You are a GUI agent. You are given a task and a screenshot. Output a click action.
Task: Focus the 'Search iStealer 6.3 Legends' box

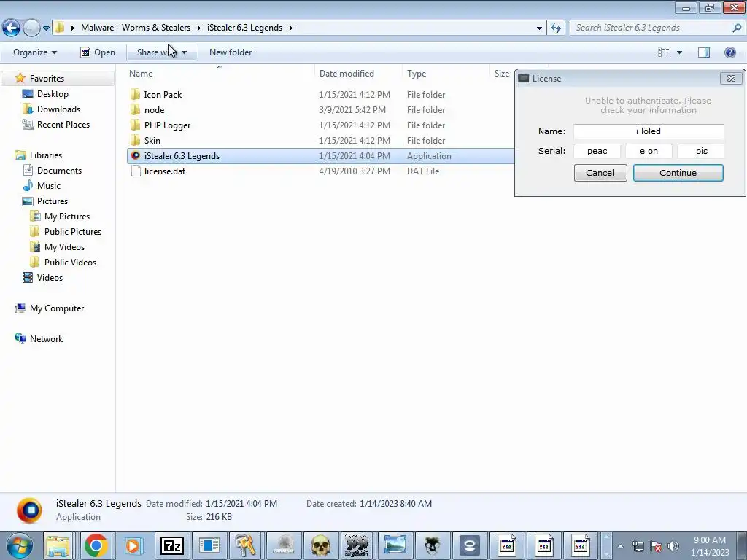point(650,28)
